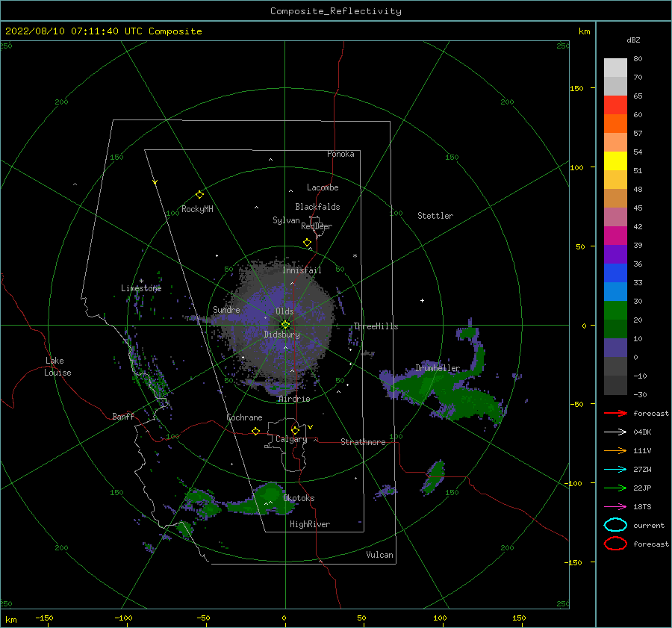Click the Lake Louise label
Screen dimensions: 672x628
(57, 367)
